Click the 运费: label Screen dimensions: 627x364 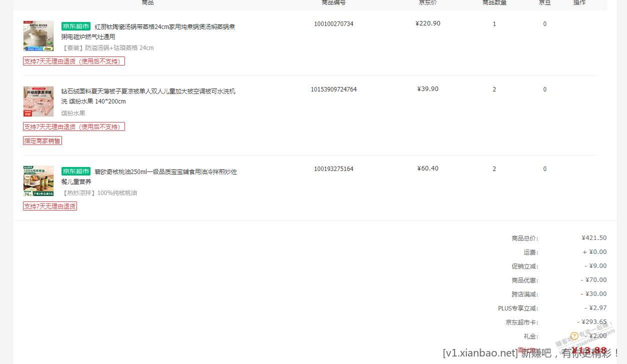(531, 252)
